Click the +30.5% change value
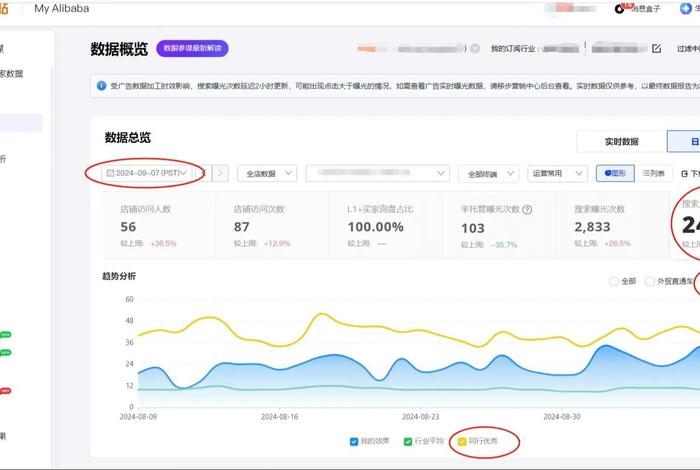700x470 pixels. tap(163, 243)
